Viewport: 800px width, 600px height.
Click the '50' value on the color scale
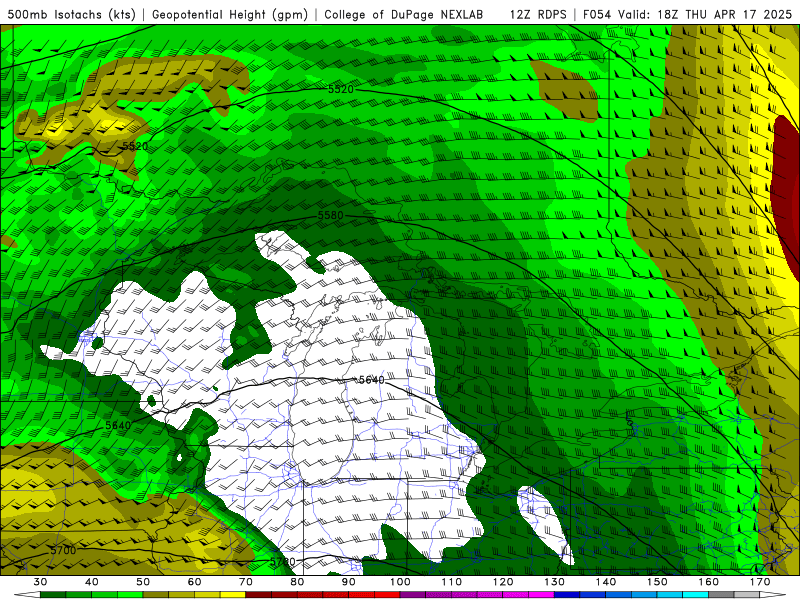(x=143, y=582)
